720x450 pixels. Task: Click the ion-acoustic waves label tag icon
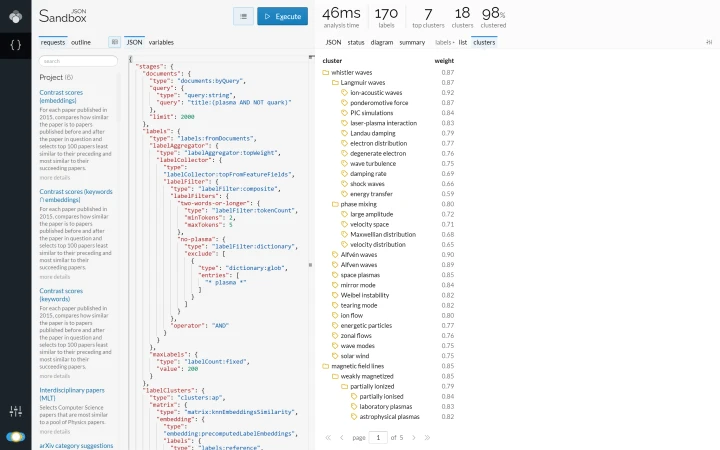(344, 93)
